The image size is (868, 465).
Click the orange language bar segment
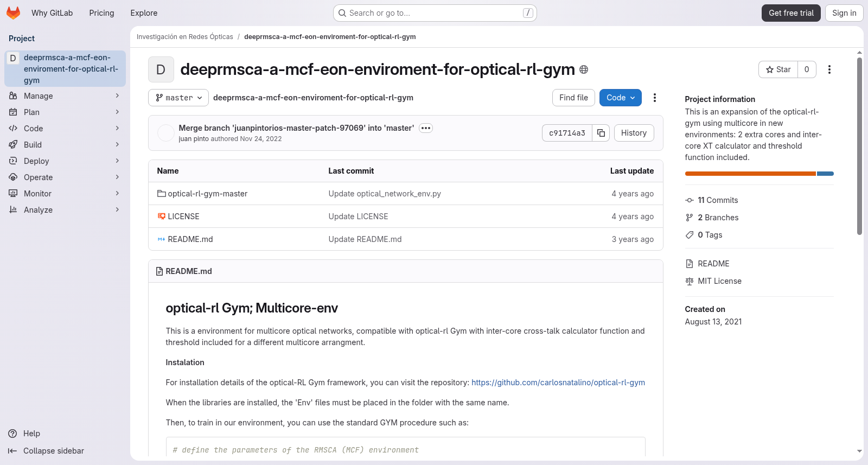pyautogui.click(x=750, y=174)
